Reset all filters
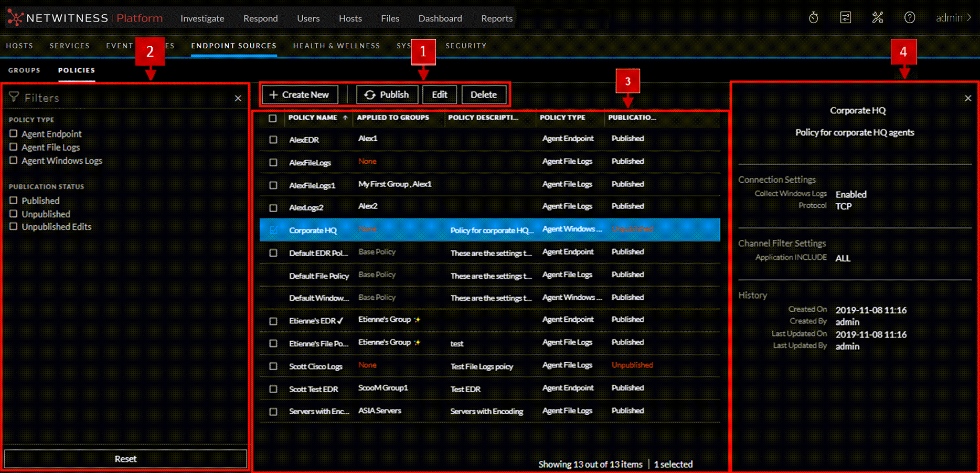 pyautogui.click(x=125, y=458)
